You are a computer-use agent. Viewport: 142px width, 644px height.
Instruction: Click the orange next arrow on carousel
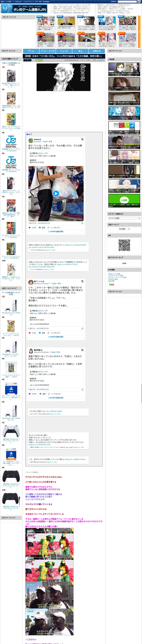click(x=139, y=32)
